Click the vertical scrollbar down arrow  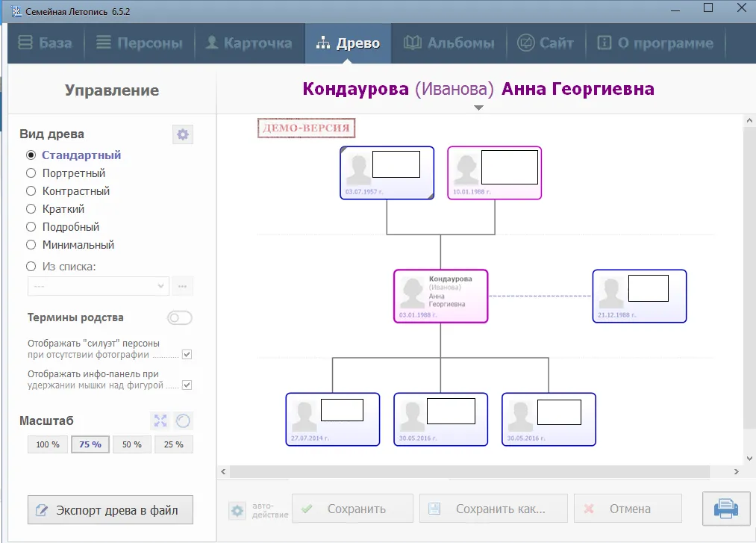[749, 457]
